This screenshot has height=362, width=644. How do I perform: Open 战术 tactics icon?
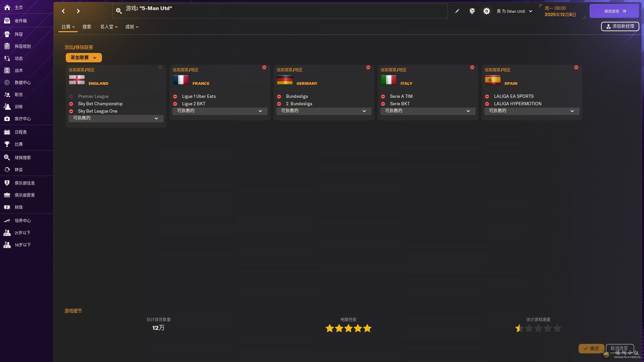point(7,70)
